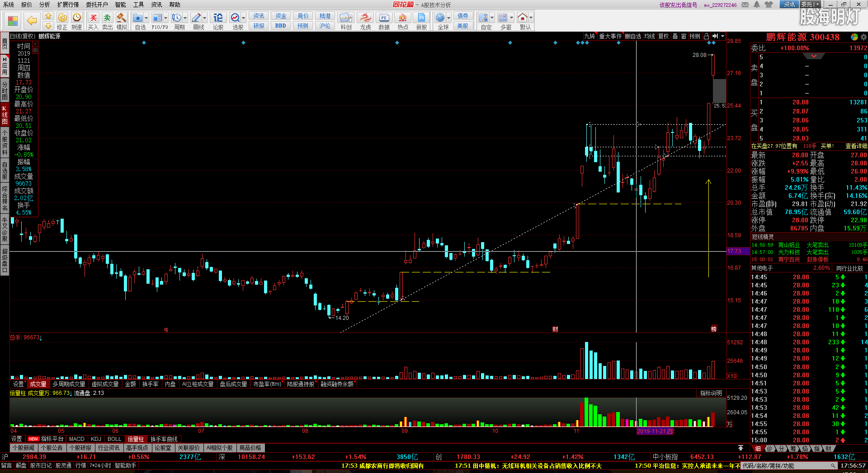Toggle the 叠 overlay button

pyautogui.click(x=675, y=36)
